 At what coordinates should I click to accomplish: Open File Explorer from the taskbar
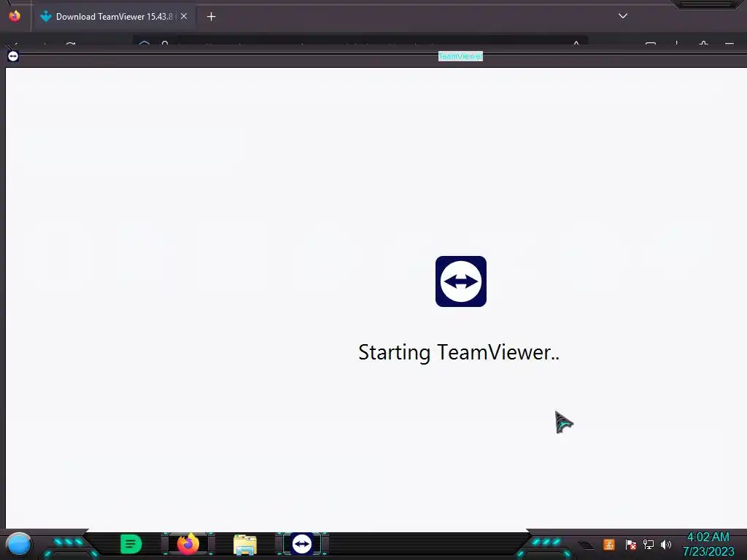point(245,545)
